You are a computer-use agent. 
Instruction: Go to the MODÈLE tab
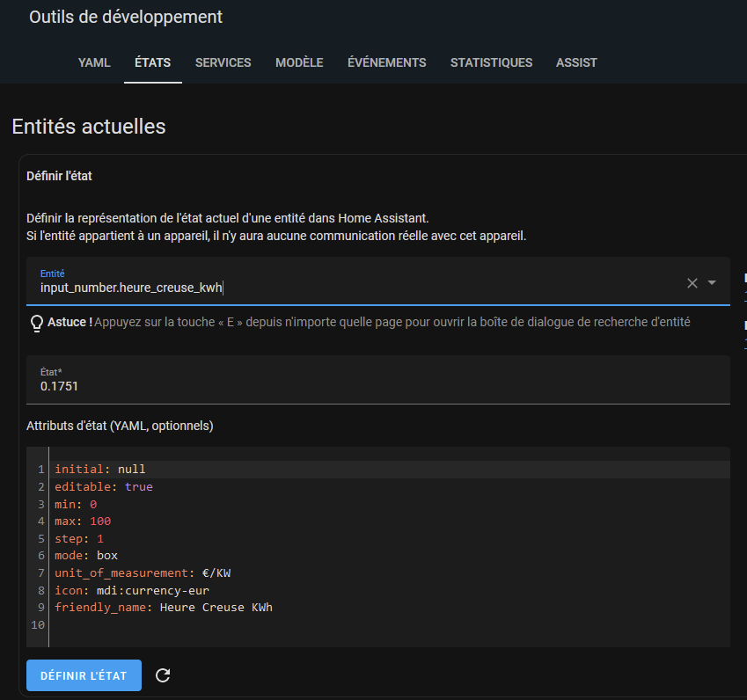(299, 62)
